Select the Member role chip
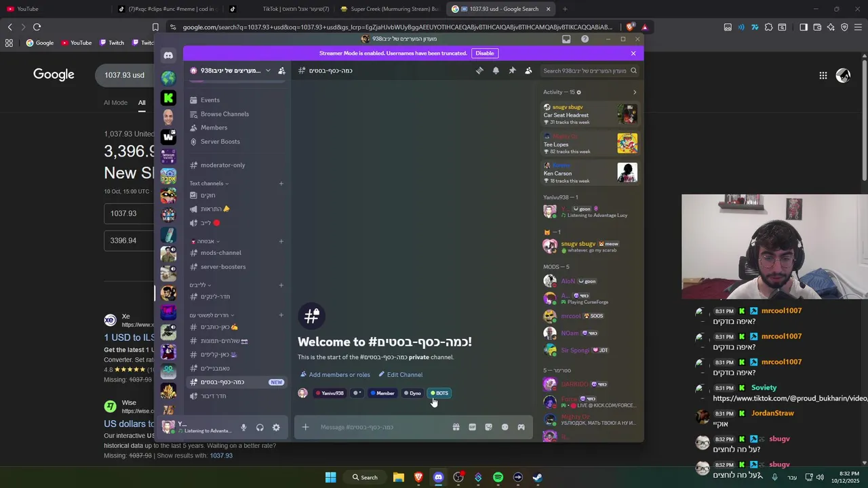The width and height of the screenshot is (868, 488). coord(382,393)
